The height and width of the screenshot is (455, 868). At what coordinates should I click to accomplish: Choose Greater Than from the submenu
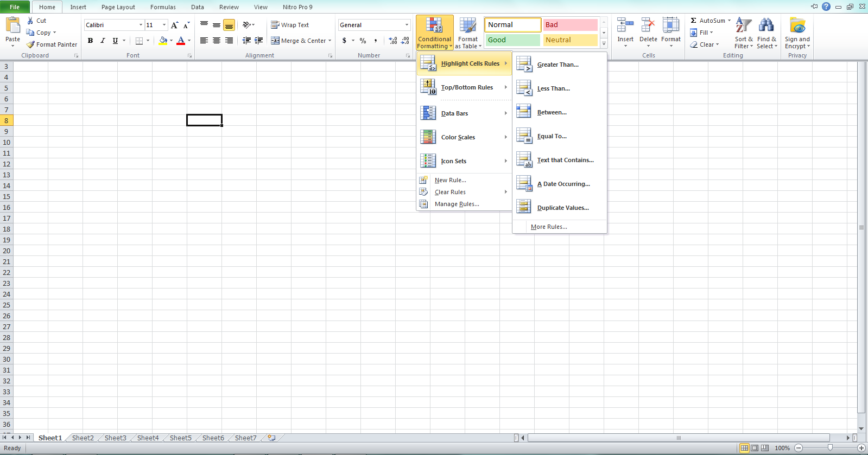tap(557, 65)
